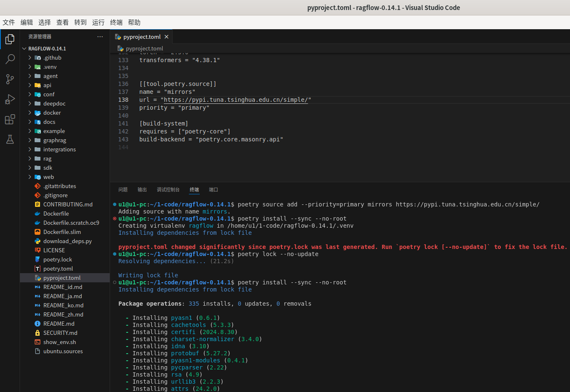Click the Dockerfile.scratch.oc9 whale icon
Screen dimensions: 570x392
coord(38,223)
